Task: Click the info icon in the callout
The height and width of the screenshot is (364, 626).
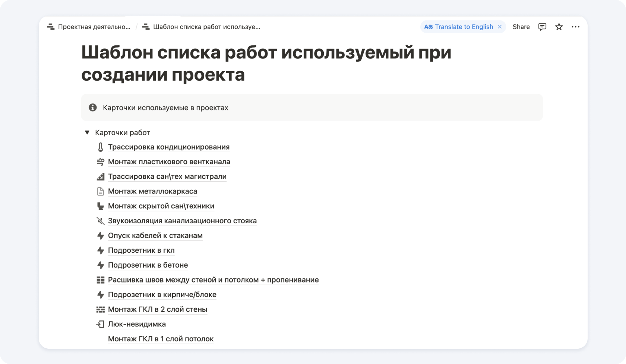Action: [93, 108]
